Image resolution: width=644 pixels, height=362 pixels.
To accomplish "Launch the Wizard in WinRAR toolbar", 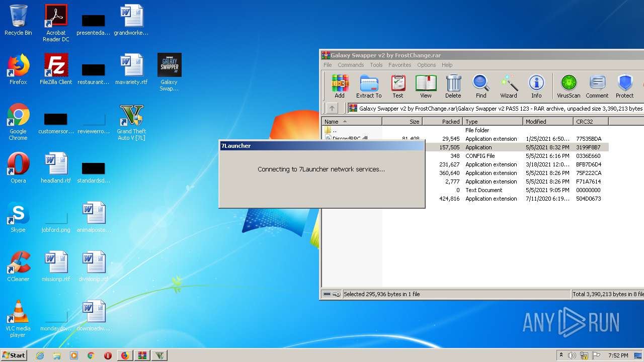I will coord(509,86).
